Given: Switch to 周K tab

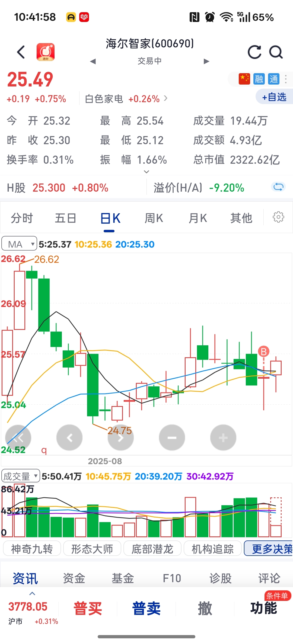Looking at the screenshot, I should click(x=154, y=218).
